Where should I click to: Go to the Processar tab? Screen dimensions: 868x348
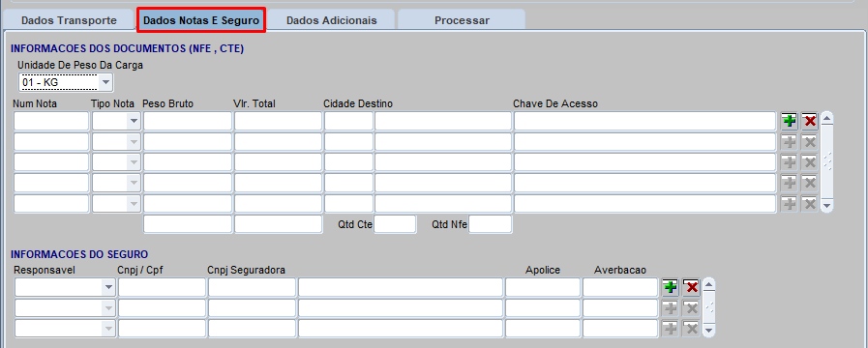(462, 20)
